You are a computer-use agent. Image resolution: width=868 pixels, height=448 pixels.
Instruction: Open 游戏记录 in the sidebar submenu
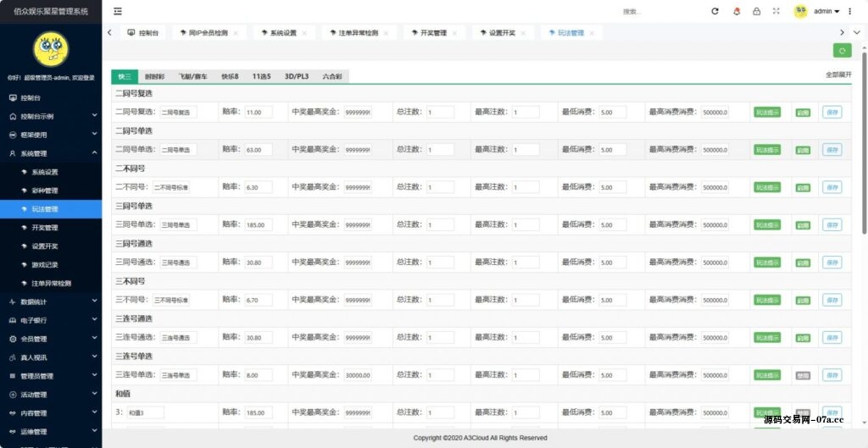[51, 265]
